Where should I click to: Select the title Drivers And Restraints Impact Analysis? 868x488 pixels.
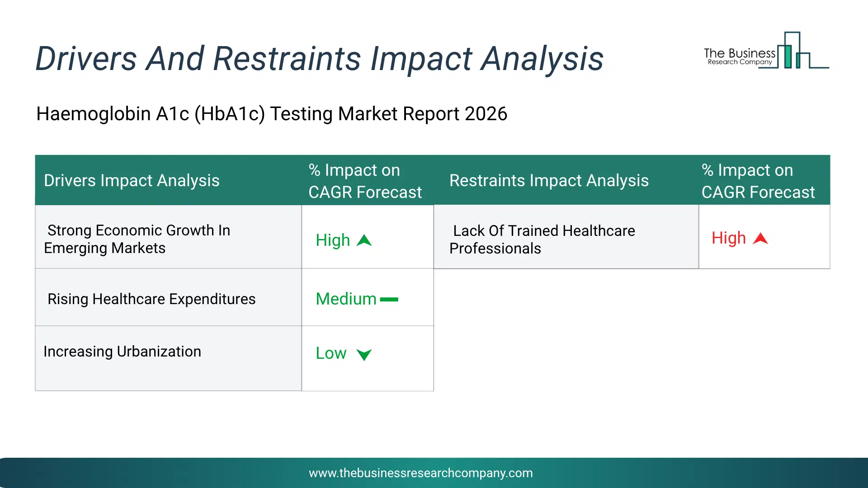click(319, 59)
